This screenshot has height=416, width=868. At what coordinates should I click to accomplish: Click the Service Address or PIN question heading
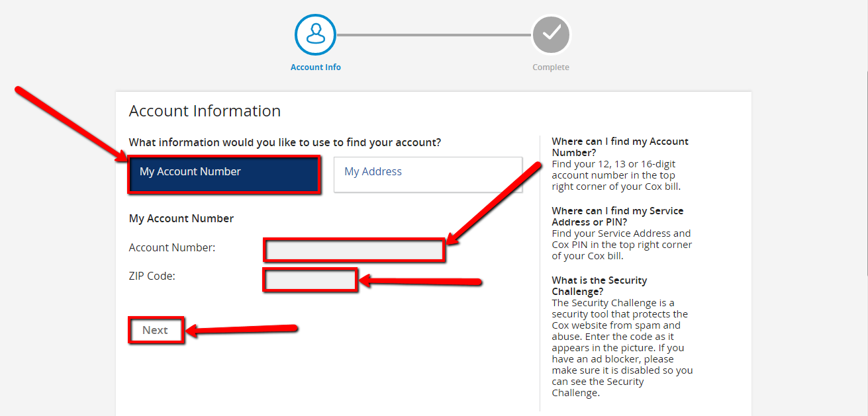(618, 216)
